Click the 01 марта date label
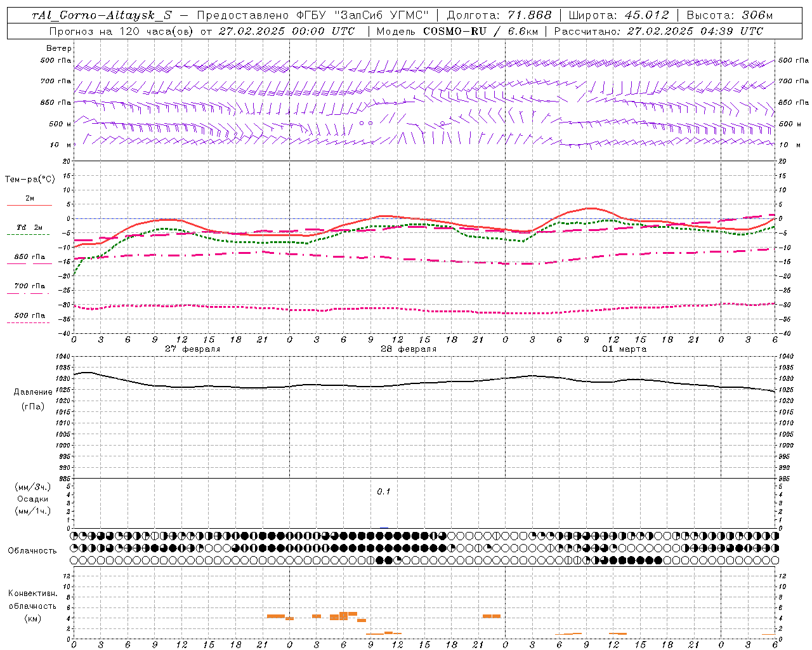 [x=624, y=349]
